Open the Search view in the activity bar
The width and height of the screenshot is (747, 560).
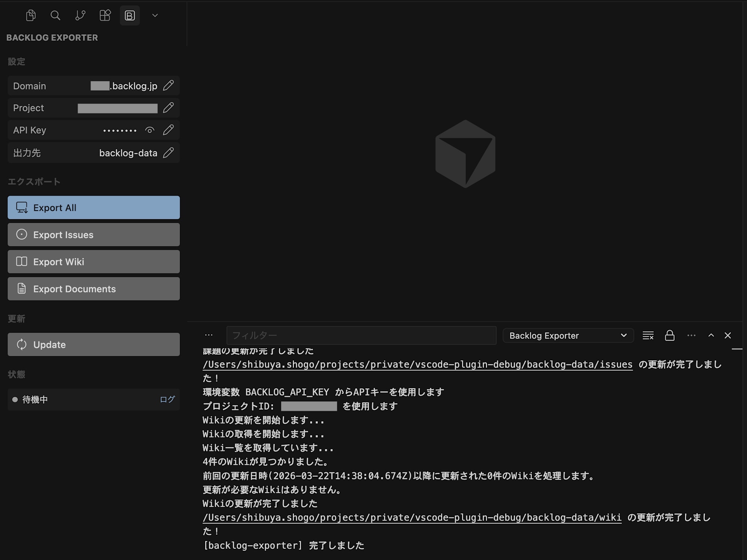(56, 16)
